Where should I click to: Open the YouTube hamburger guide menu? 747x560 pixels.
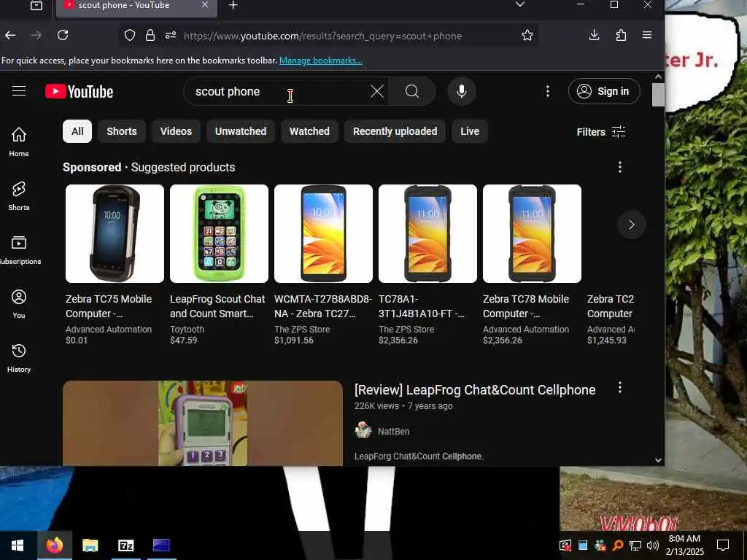[x=18, y=90]
